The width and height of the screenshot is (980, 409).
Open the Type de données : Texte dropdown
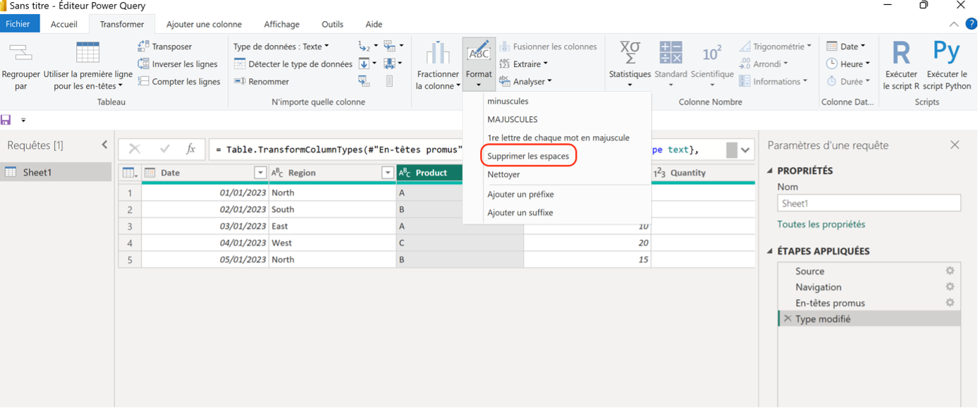click(281, 47)
